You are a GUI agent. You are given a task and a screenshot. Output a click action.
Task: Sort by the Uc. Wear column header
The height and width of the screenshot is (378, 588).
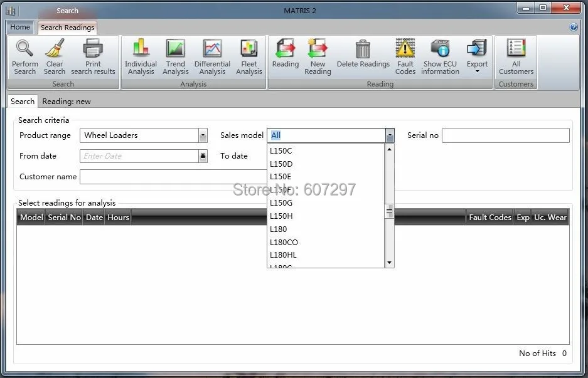pyautogui.click(x=550, y=218)
